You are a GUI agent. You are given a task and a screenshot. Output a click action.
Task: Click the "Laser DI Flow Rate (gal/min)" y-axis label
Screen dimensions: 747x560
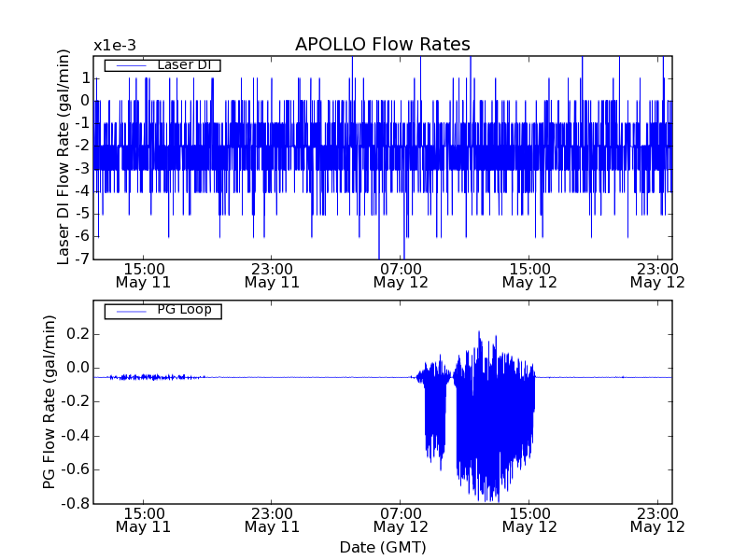63,157
